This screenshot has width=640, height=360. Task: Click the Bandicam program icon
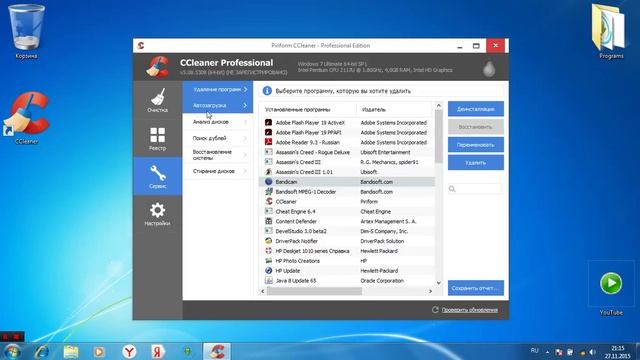pos(268,182)
